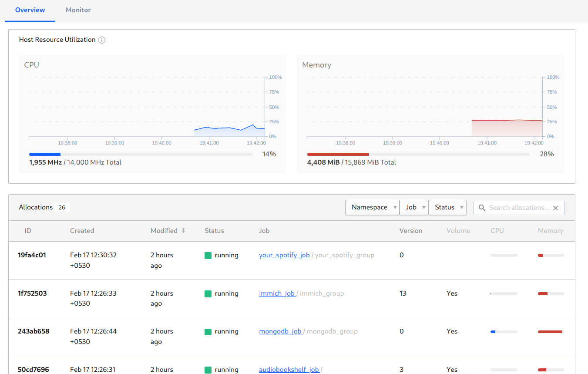This screenshot has height=374, width=588.
Task: Open the Job filter dropdown
Action: pos(414,207)
